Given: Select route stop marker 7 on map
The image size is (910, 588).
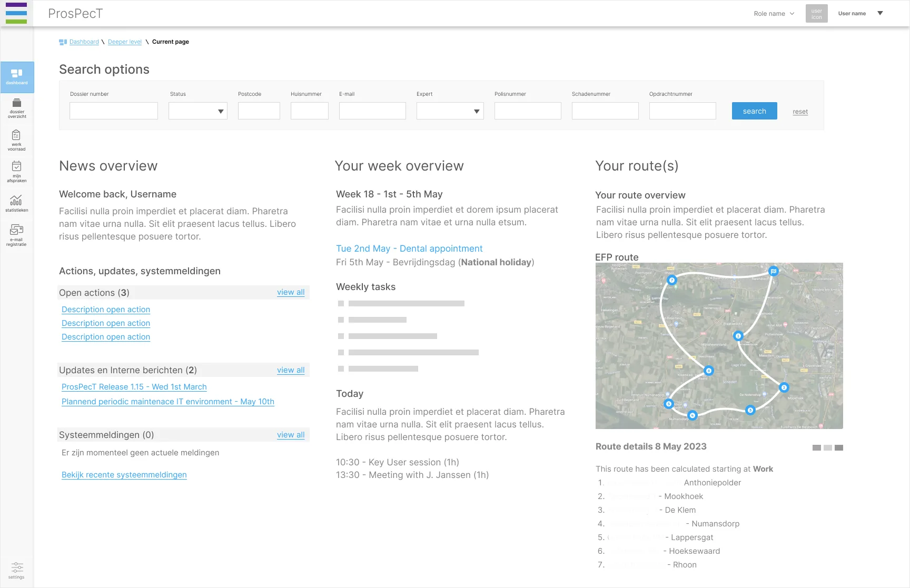Looking at the screenshot, I should click(x=671, y=280).
